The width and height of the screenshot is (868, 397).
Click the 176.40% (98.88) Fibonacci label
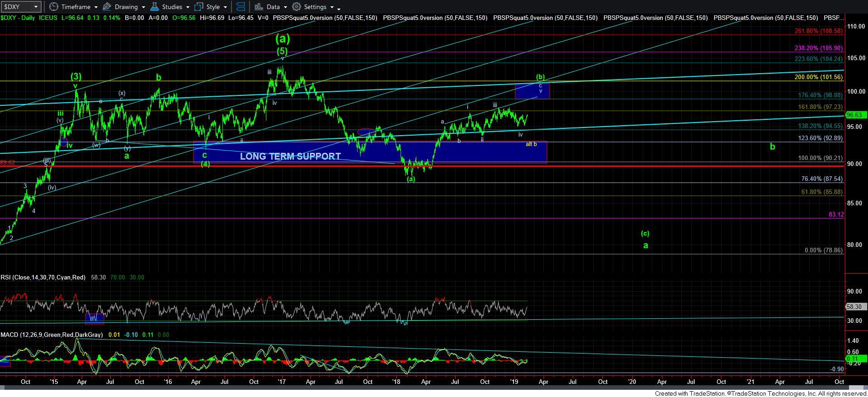(x=820, y=95)
